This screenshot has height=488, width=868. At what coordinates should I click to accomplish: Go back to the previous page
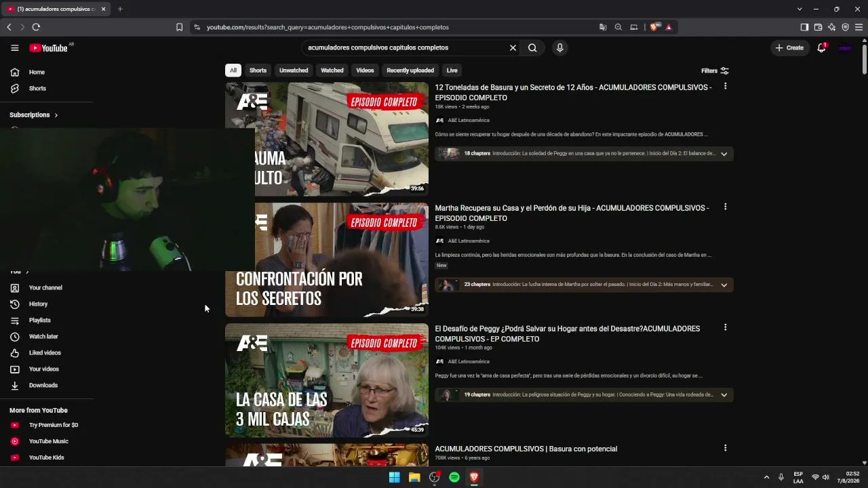pos(9,27)
